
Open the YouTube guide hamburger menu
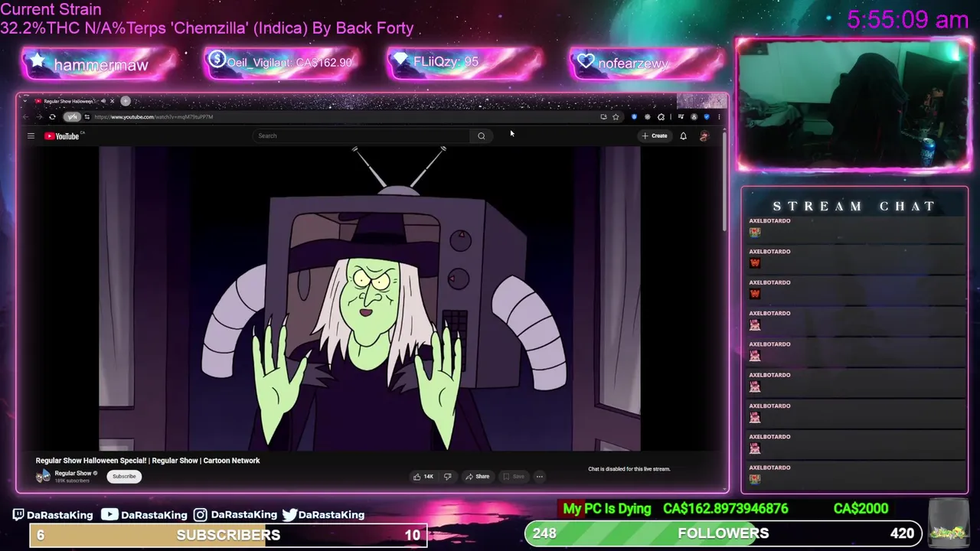click(31, 136)
